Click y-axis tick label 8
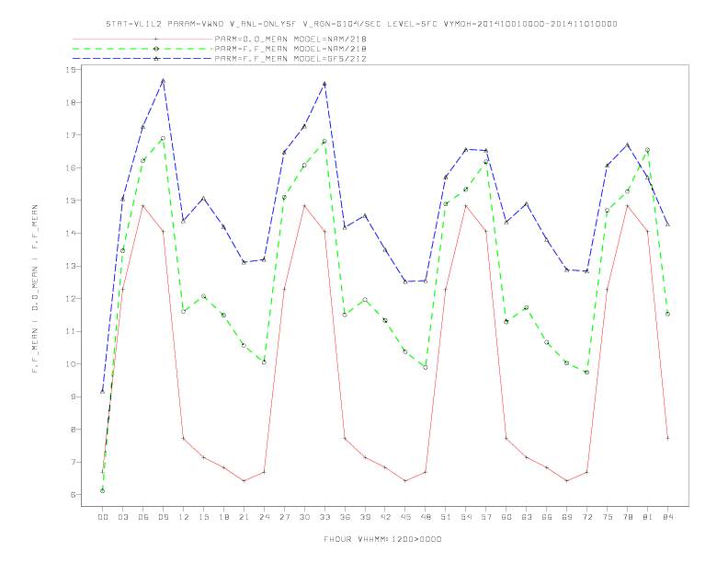Viewport: 728px width, 563px height. [x=73, y=430]
